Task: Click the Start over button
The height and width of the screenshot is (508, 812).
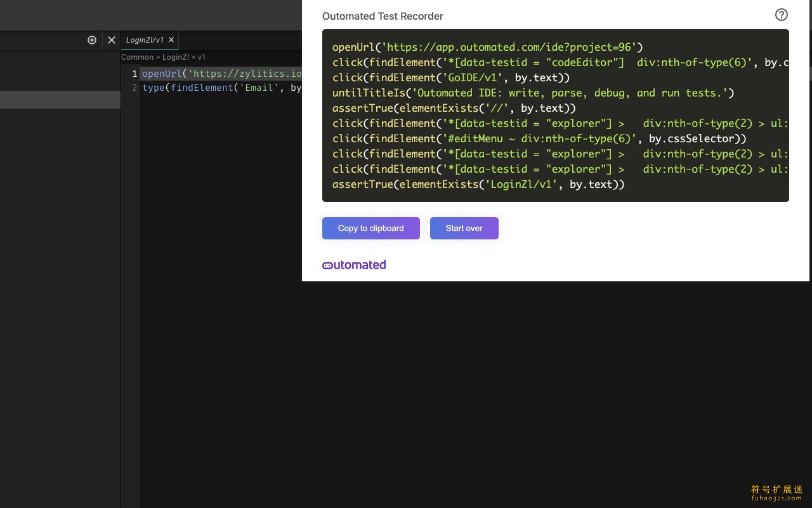Action: [x=464, y=228]
